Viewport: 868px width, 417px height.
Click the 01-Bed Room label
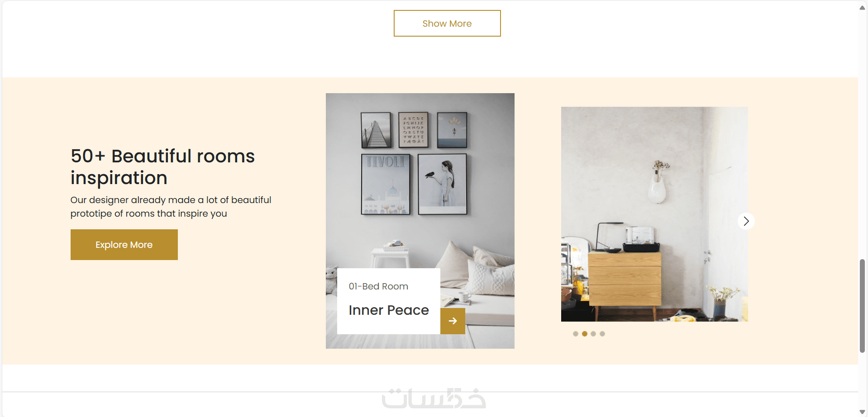(378, 286)
